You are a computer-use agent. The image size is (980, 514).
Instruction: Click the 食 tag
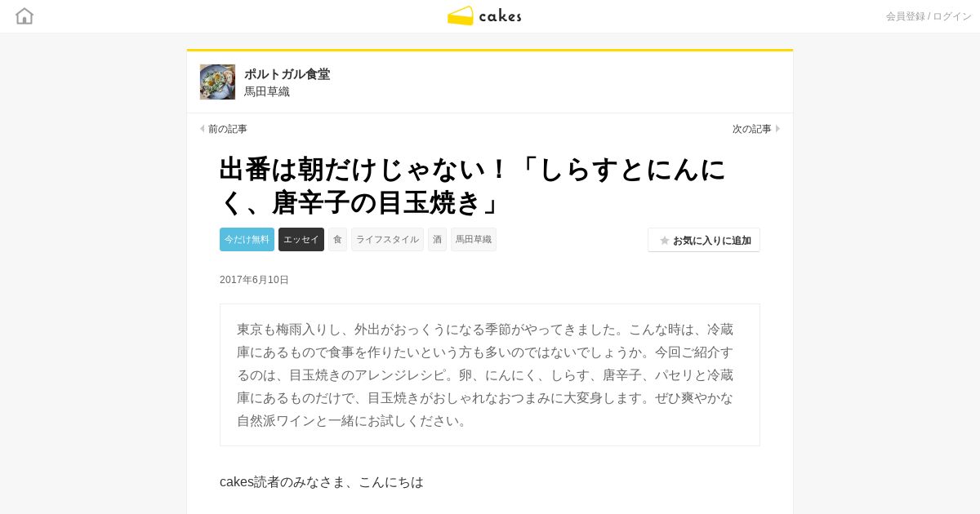click(337, 239)
